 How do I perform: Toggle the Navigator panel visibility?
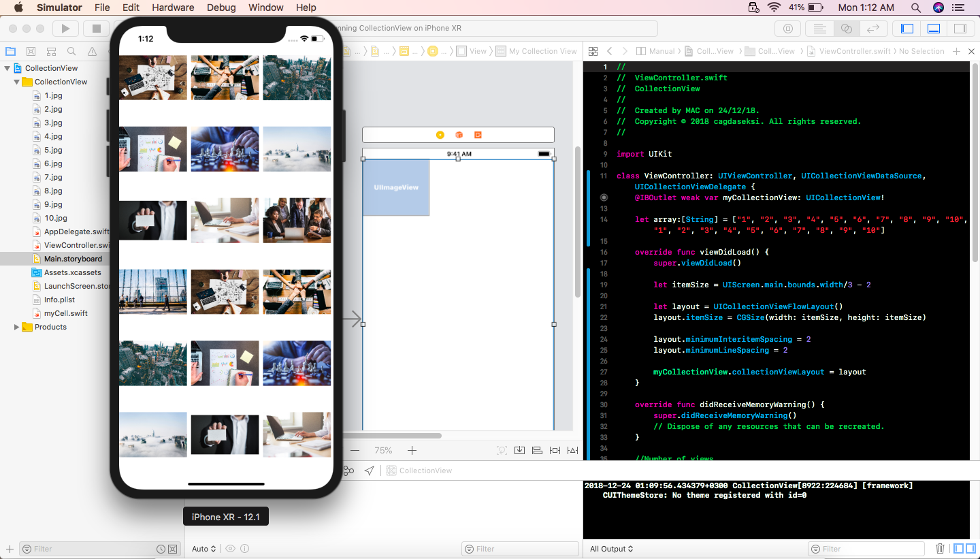click(907, 29)
